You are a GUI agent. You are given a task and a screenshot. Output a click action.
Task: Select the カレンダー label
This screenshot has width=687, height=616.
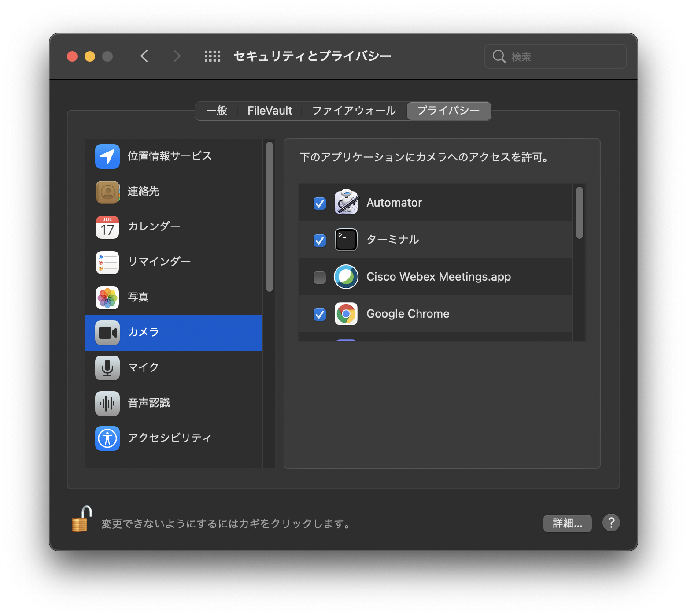click(154, 226)
